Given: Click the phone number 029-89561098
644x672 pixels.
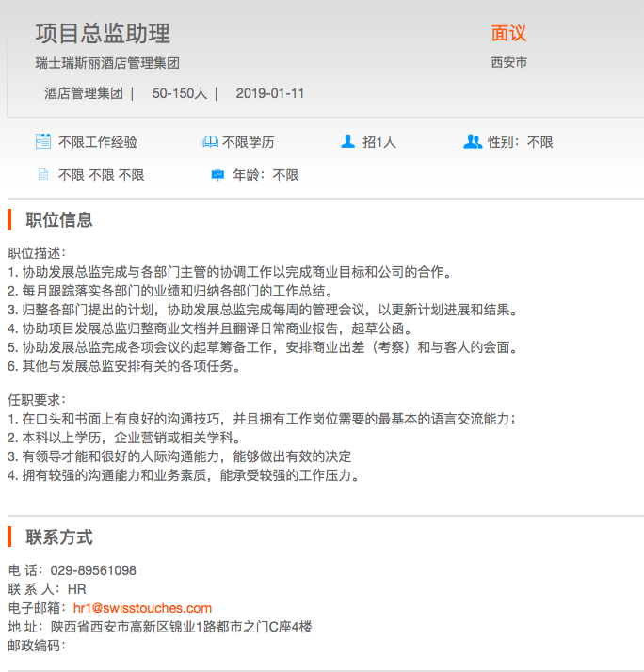Looking at the screenshot, I should 92,570.
